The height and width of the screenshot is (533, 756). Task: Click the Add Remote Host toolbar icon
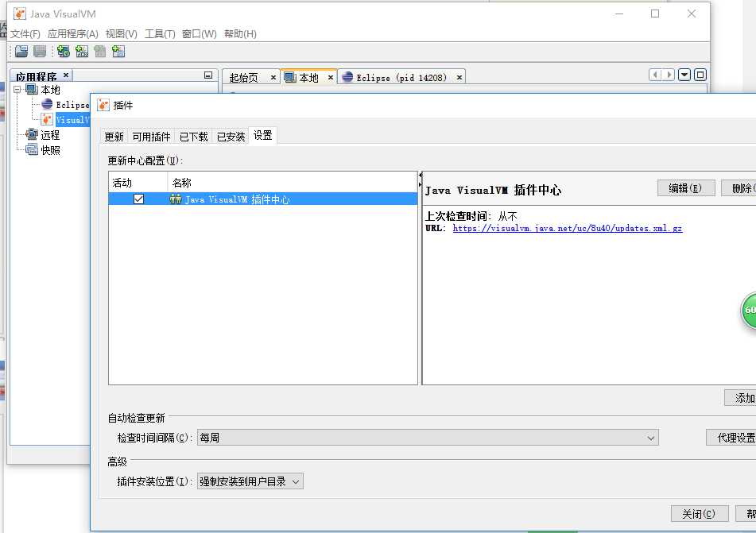pos(63,51)
